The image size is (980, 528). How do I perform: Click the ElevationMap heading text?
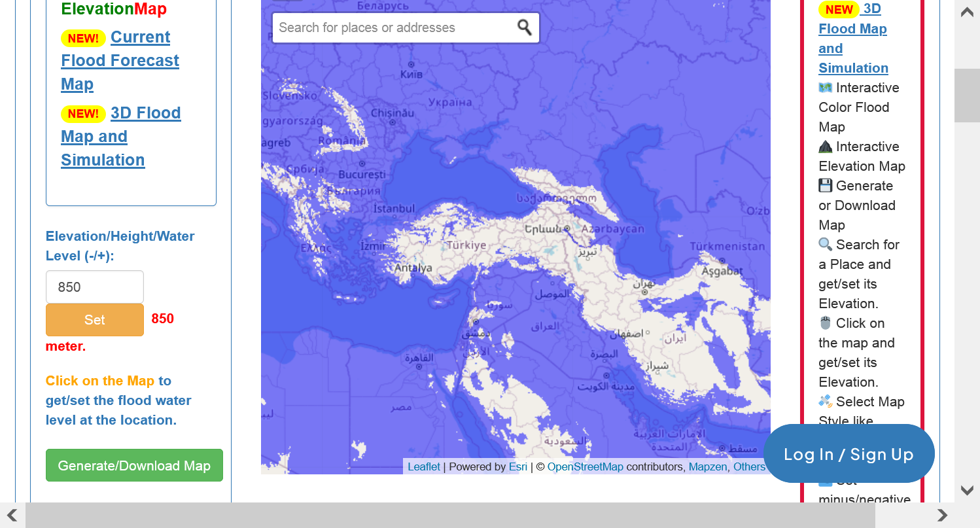coord(114,9)
